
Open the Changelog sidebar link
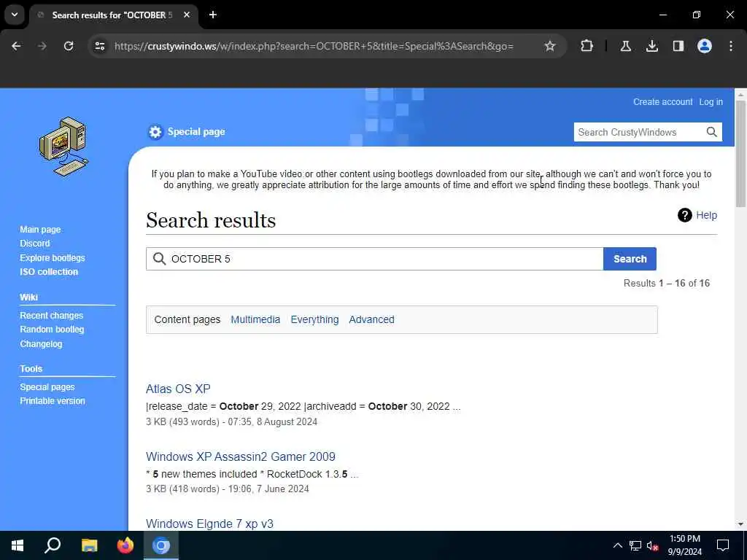[41, 344]
